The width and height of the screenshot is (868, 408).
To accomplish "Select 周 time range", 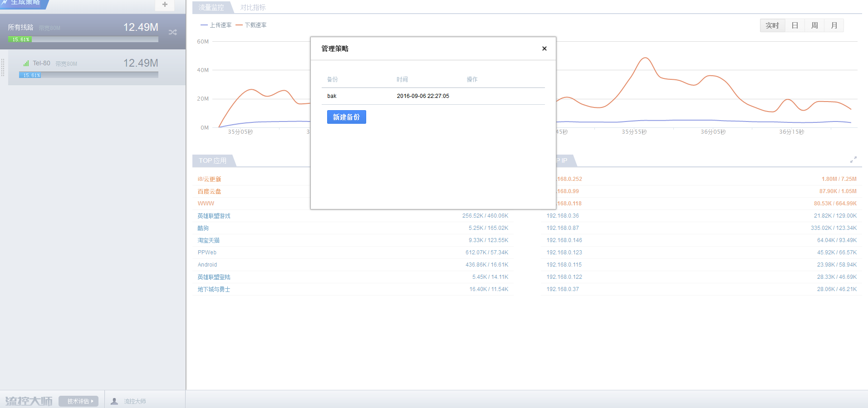I will click(x=814, y=25).
